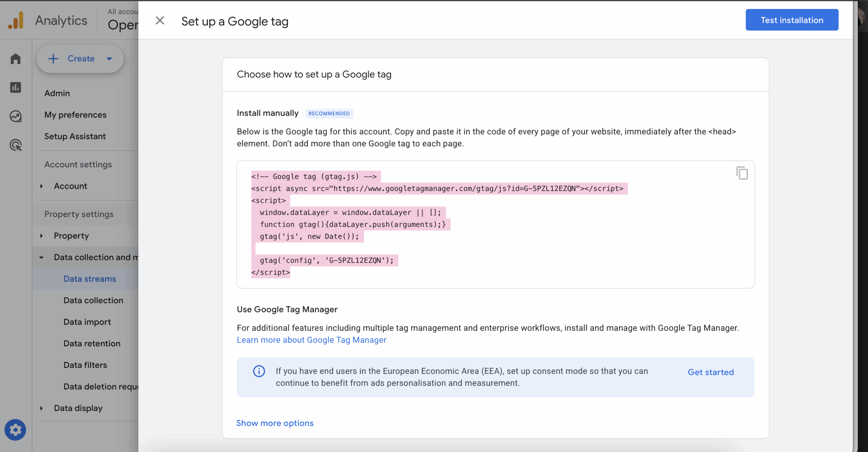
Task: Open My preferences
Action: (75, 115)
